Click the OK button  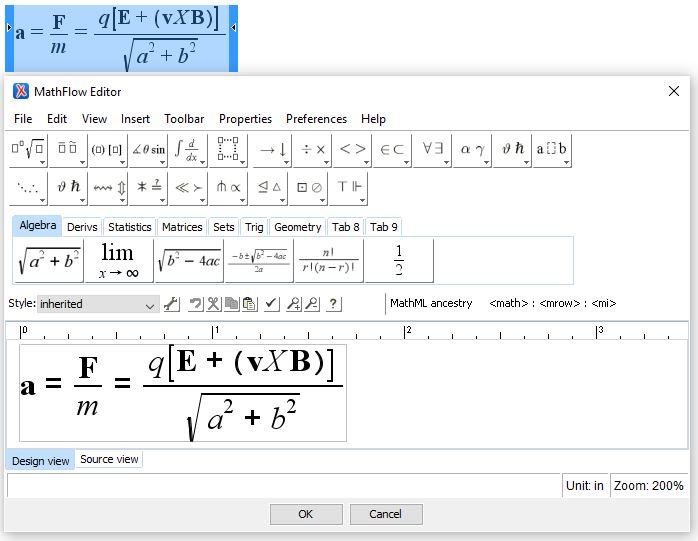306,514
